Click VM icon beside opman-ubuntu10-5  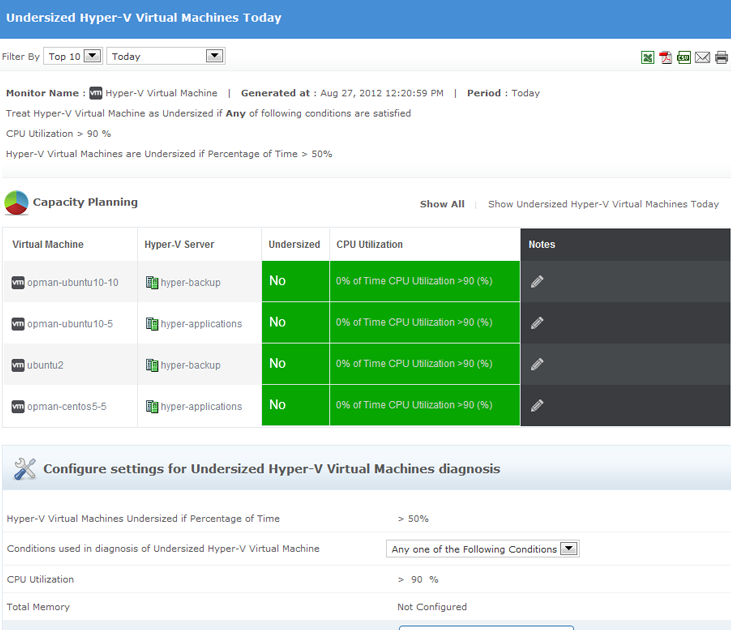(x=18, y=324)
